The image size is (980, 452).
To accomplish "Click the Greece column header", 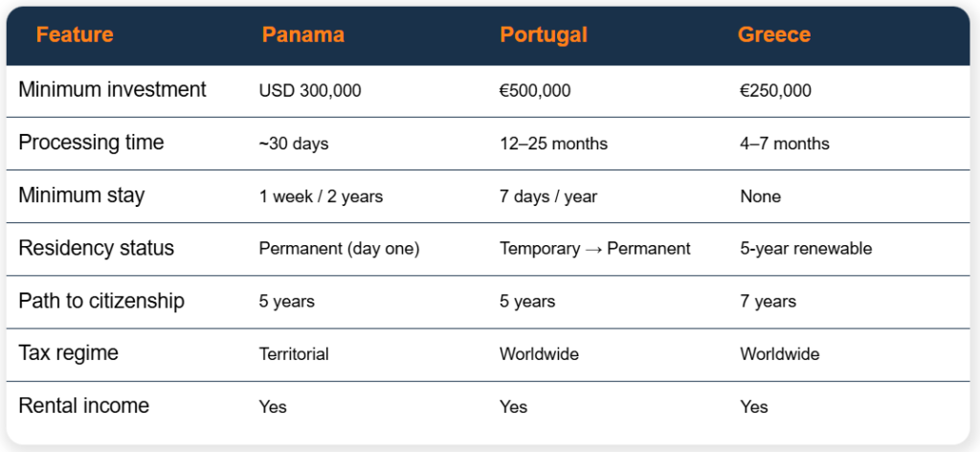I will [x=773, y=34].
